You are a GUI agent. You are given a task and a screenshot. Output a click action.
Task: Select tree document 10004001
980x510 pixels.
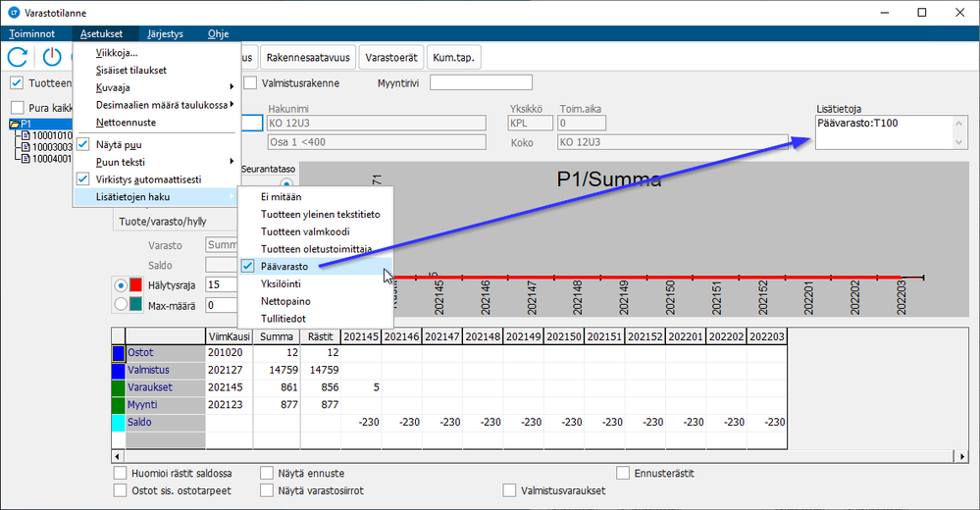pos(52,159)
